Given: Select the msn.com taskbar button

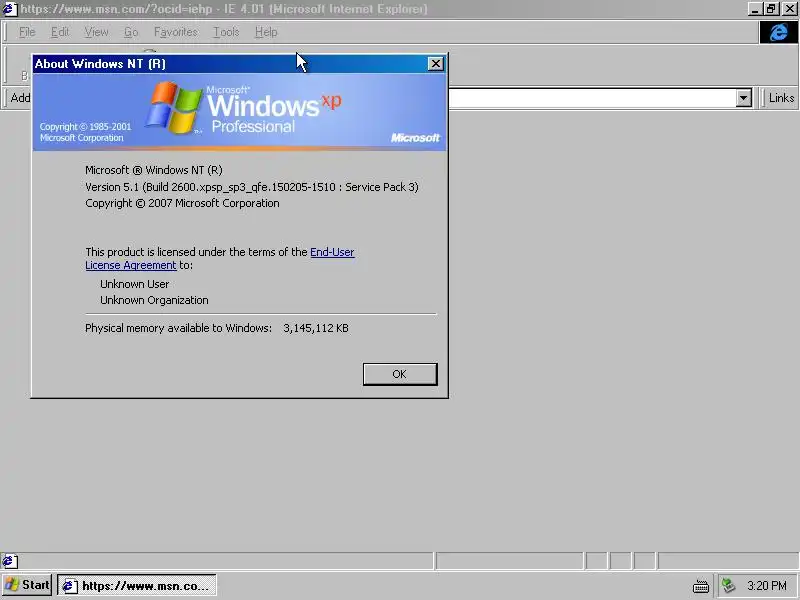Looking at the screenshot, I should tap(137, 585).
